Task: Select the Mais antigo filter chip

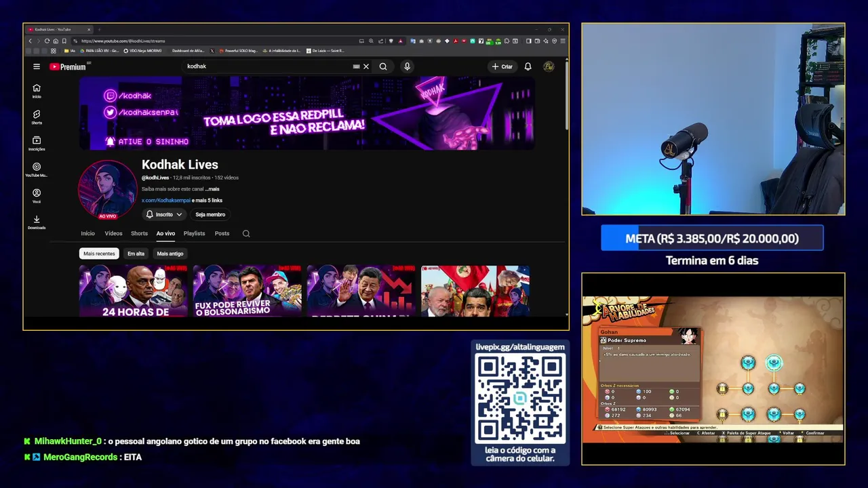Action: tap(170, 253)
